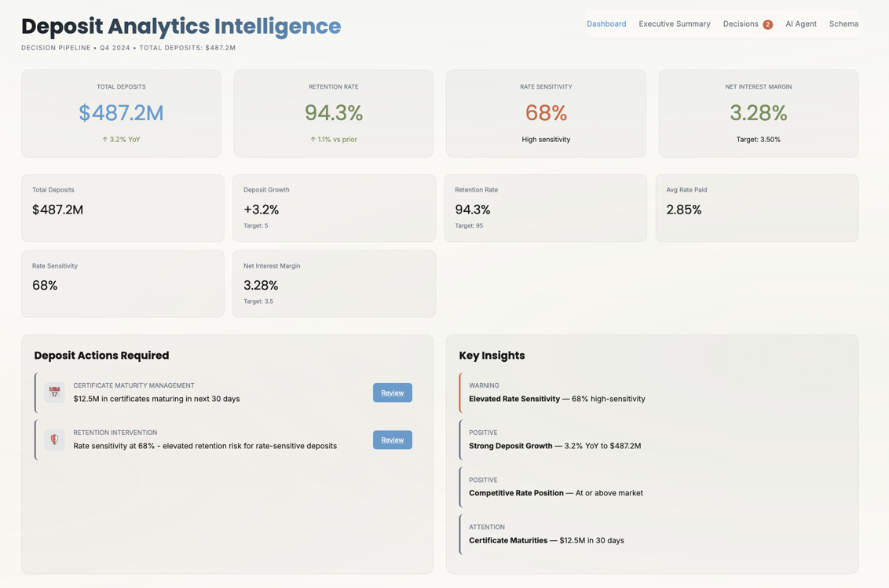Select the Strong Deposit Growth insight

coord(652,440)
